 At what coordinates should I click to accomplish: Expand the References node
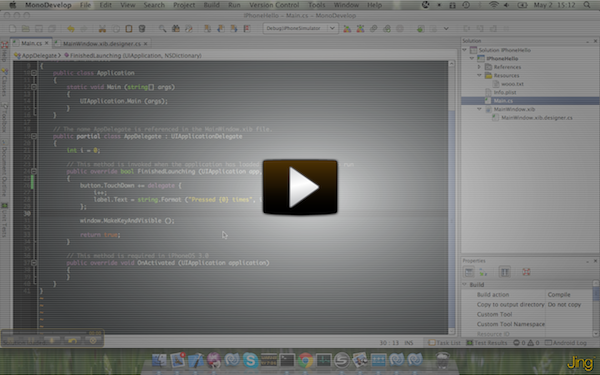(479, 67)
